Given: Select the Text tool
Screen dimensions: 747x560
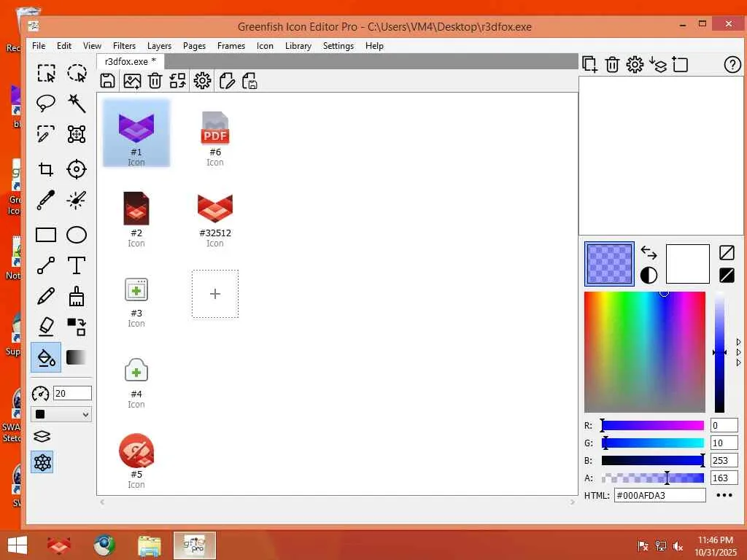Looking at the screenshot, I should coord(76,265).
